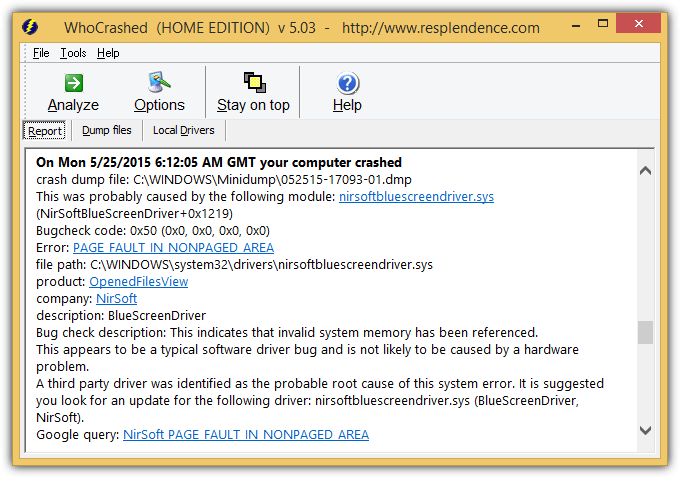Image resolution: width=680 pixels, height=477 pixels.
Task: Open the nirsoftbluescreendriver.sys module link
Action: pos(416,196)
